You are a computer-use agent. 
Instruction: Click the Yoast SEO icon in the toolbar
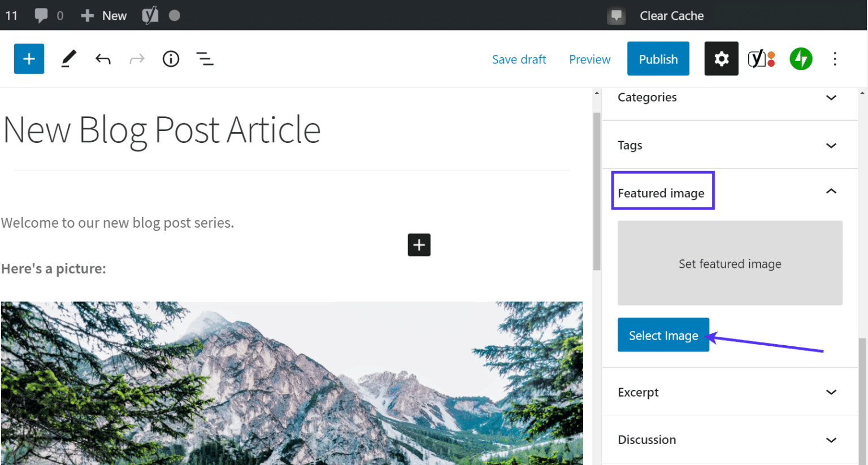(x=761, y=58)
